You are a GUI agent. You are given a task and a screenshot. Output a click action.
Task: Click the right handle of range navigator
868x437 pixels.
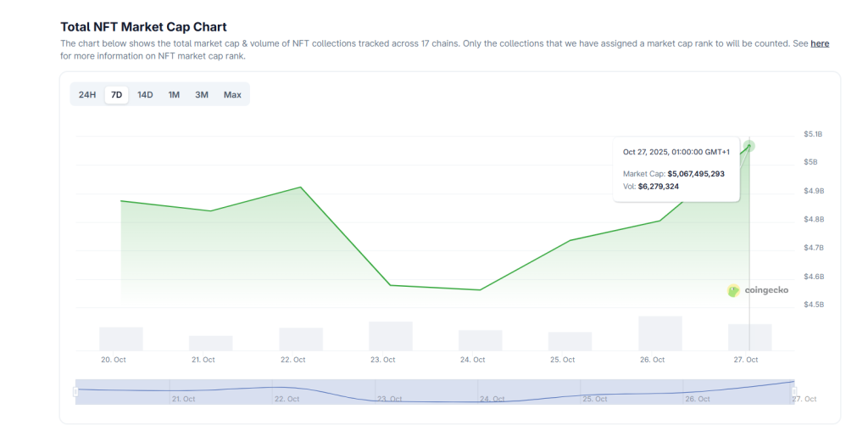[x=794, y=391]
